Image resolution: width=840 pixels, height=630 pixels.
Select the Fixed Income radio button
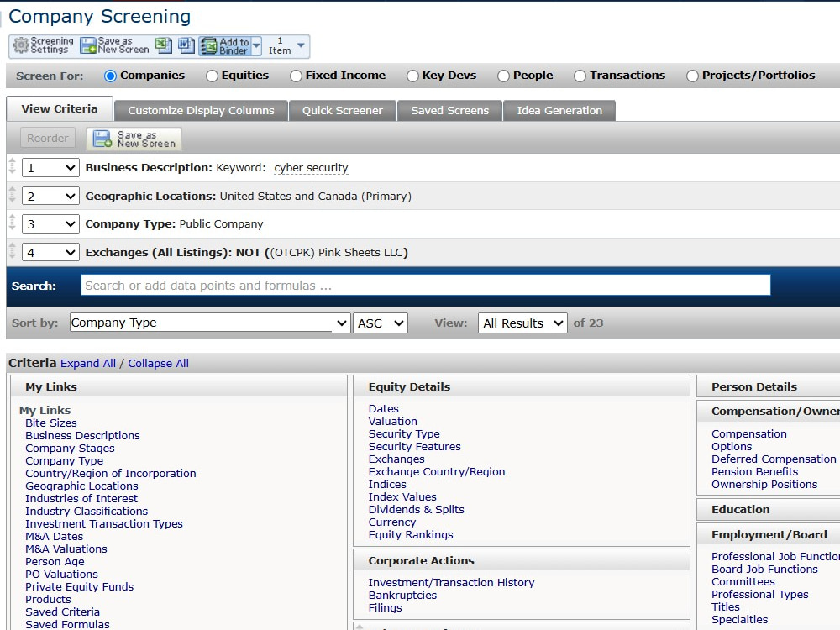[x=296, y=76]
